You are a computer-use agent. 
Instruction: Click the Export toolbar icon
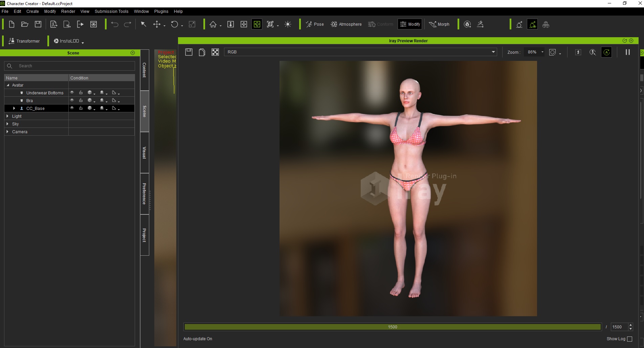pos(80,24)
